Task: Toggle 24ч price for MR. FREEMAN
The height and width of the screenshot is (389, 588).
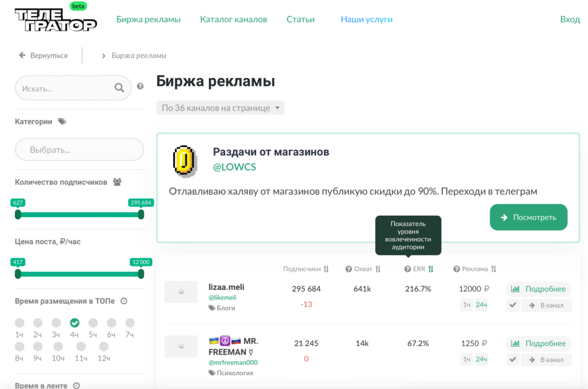Action: pyautogui.click(x=481, y=359)
